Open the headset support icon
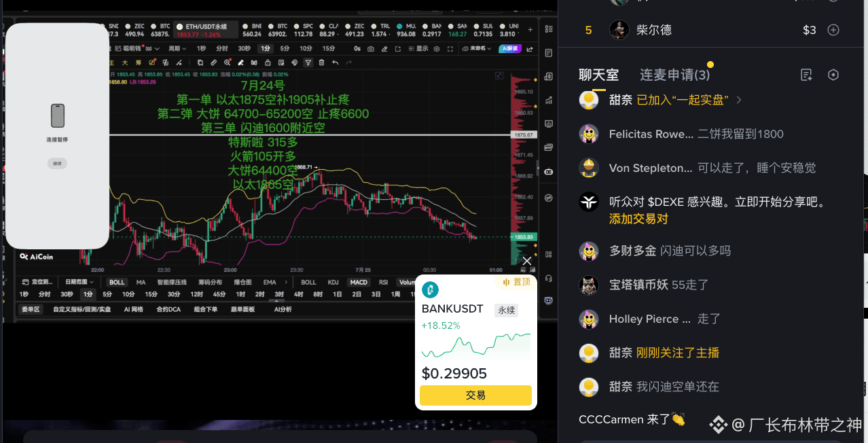 pos(549,279)
